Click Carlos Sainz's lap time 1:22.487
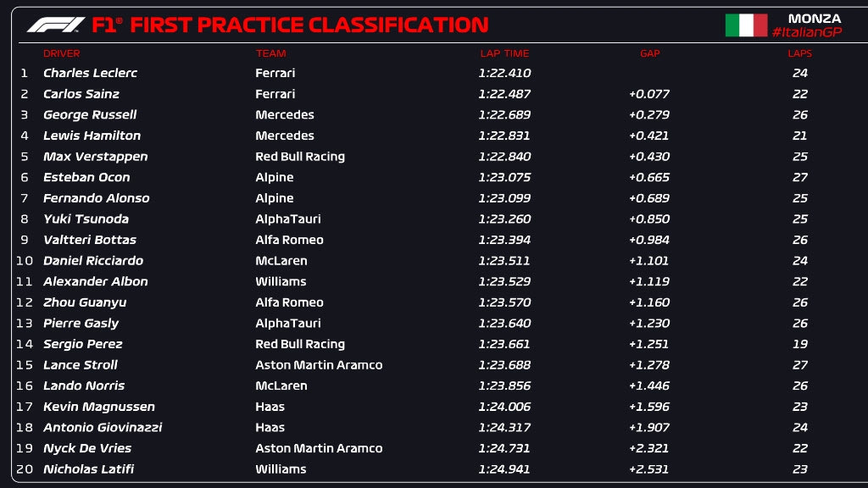868x488 pixels. [504, 94]
